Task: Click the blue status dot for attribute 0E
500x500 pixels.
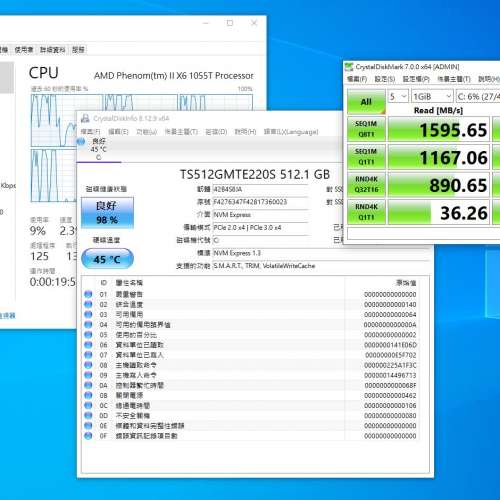Action: [x=88, y=426]
